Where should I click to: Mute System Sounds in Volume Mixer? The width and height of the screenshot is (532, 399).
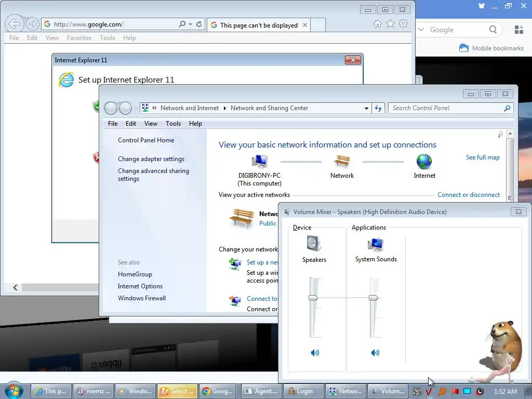[375, 353]
